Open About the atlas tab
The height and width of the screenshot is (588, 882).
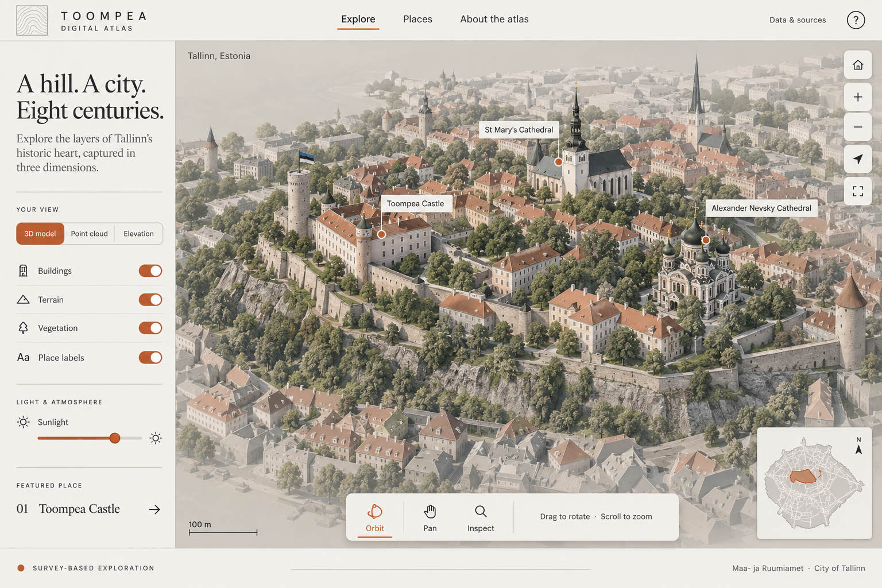coord(494,20)
